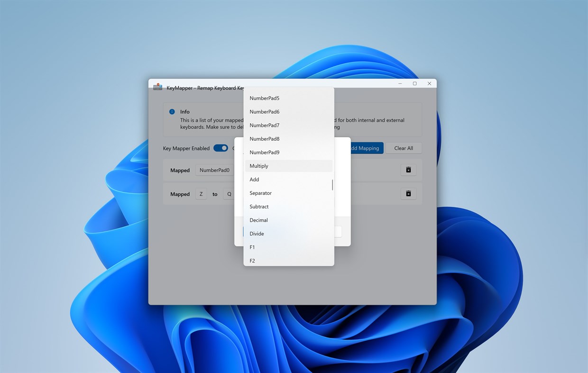The height and width of the screenshot is (373, 588).
Task: Click the KeyMapper title bar icon
Action: pos(157,87)
